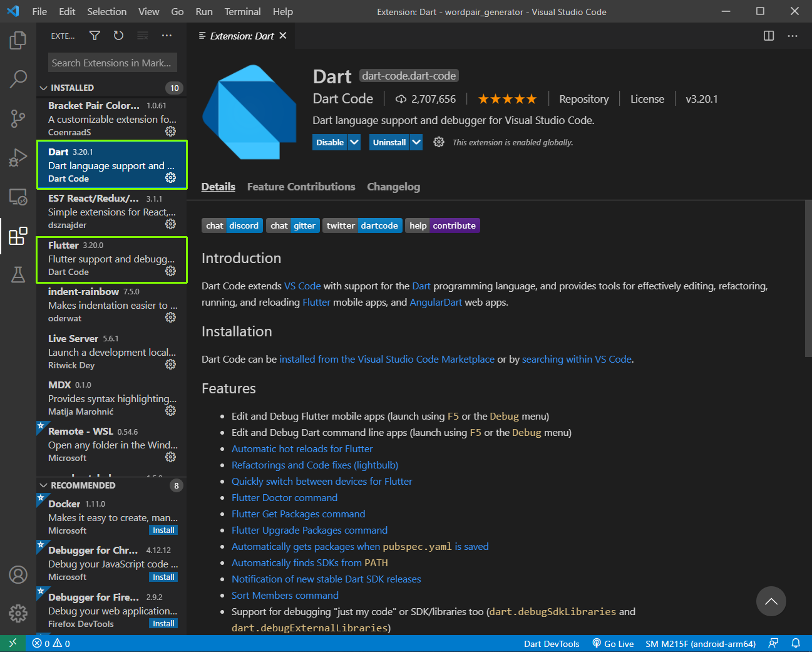This screenshot has height=652, width=812.
Task: Open manage gear for Live Server
Action: tap(170, 365)
